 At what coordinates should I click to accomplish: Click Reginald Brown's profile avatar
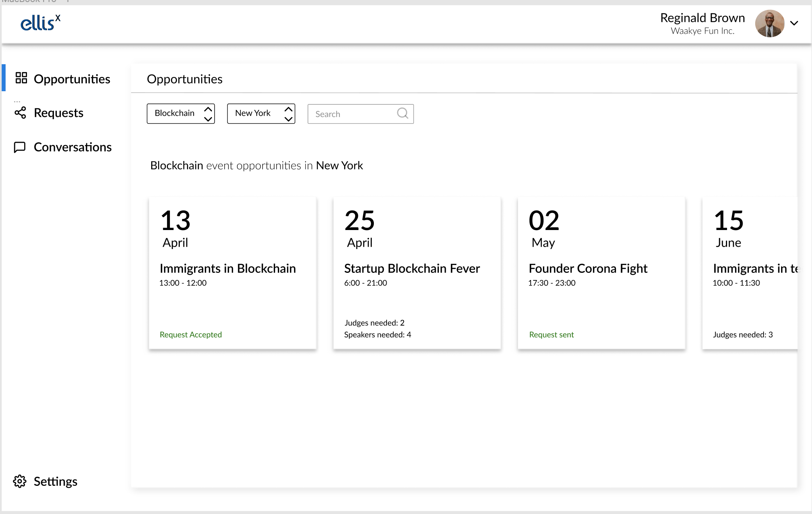(x=769, y=23)
